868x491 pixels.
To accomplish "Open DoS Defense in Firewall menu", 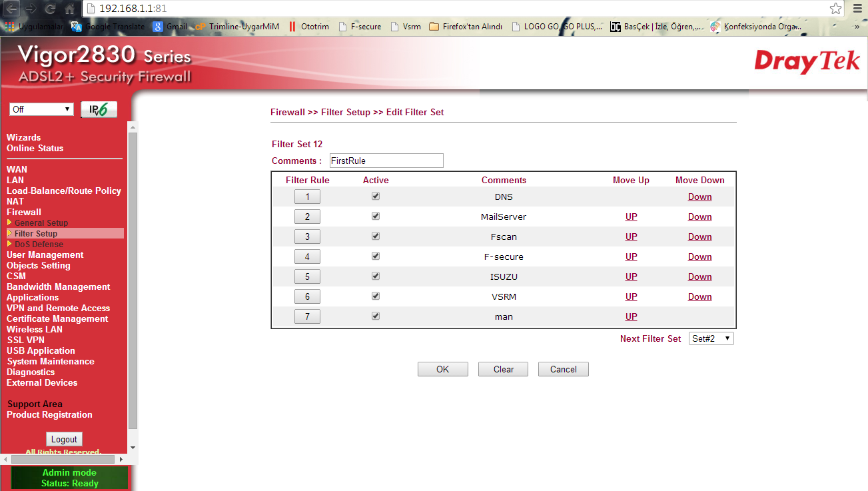I will point(39,245).
